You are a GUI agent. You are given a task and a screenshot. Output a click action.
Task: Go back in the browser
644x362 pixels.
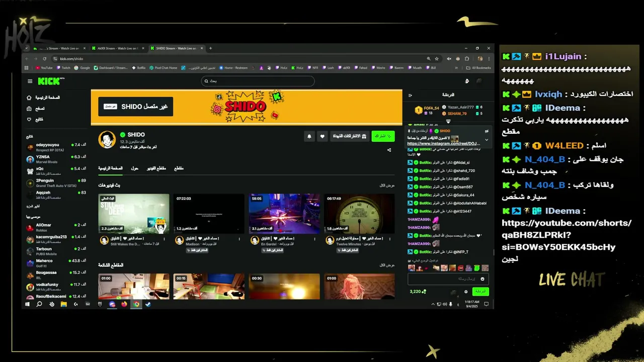27,59
